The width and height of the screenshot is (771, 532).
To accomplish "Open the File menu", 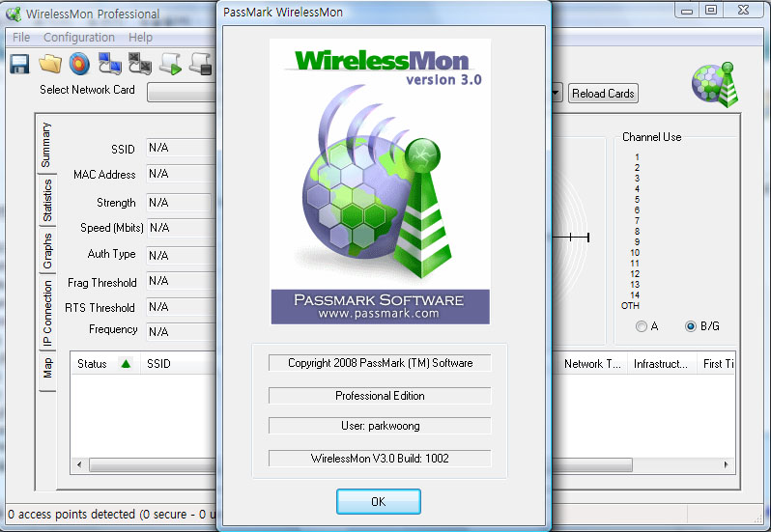I will [21, 38].
